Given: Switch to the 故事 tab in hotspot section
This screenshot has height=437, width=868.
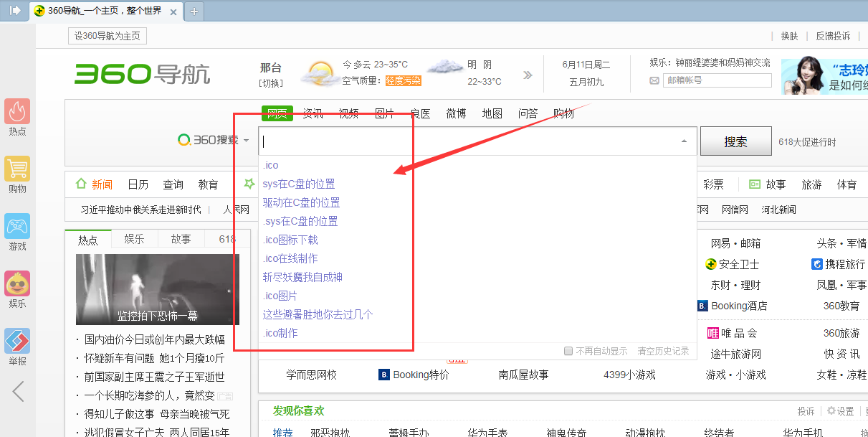Looking at the screenshot, I should [181, 238].
